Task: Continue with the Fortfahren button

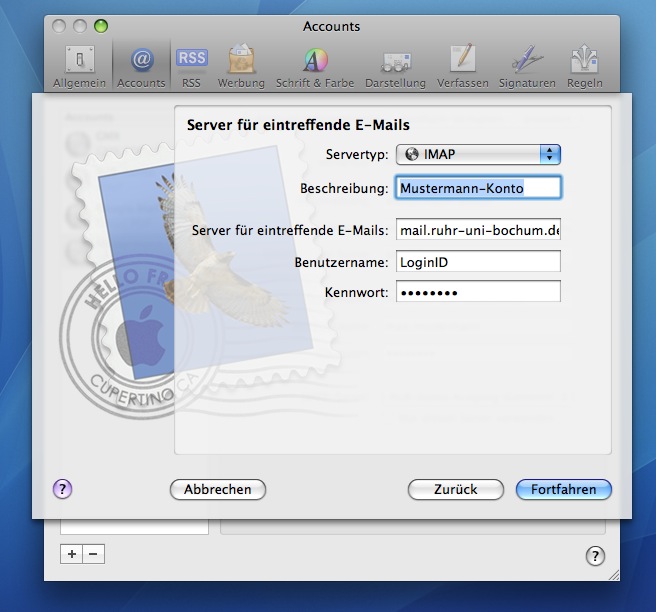Action: tap(564, 489)
